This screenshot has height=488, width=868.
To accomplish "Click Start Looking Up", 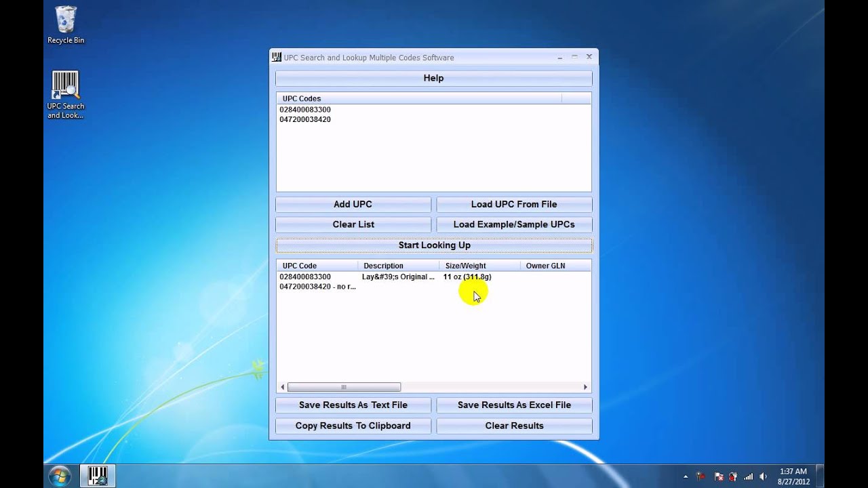I will point(434,245).
